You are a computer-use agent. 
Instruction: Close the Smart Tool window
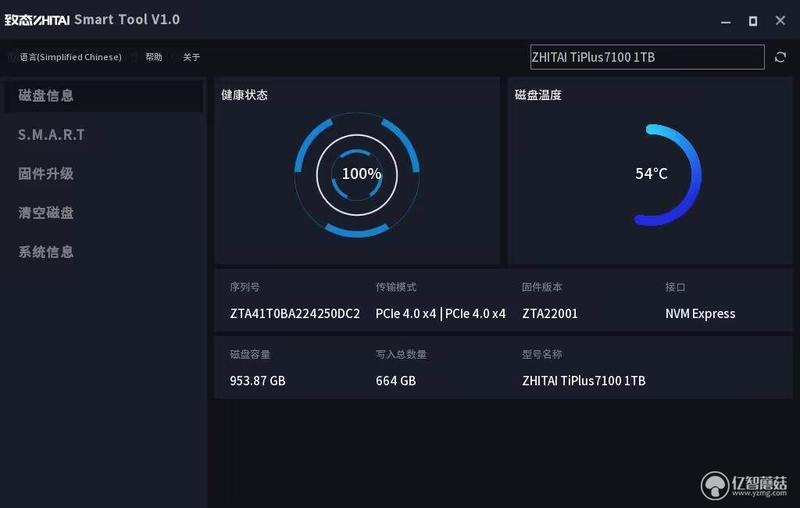click(780, 20)
